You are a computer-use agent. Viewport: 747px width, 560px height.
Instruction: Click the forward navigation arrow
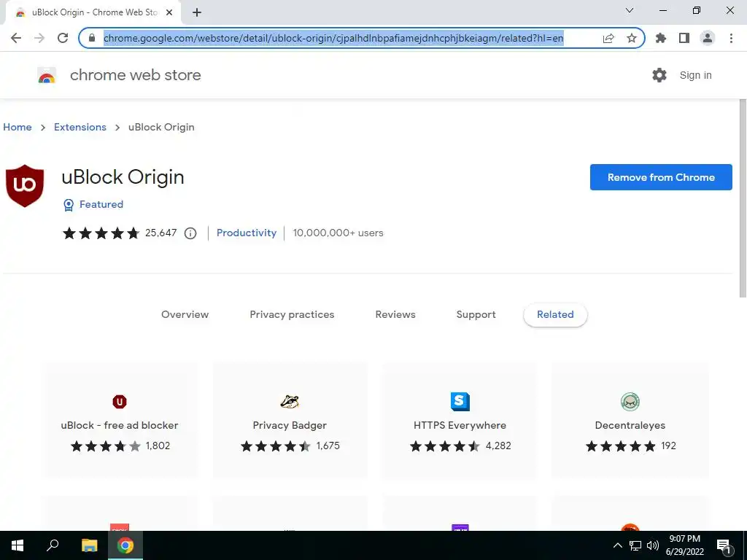[x=39, y=38]
